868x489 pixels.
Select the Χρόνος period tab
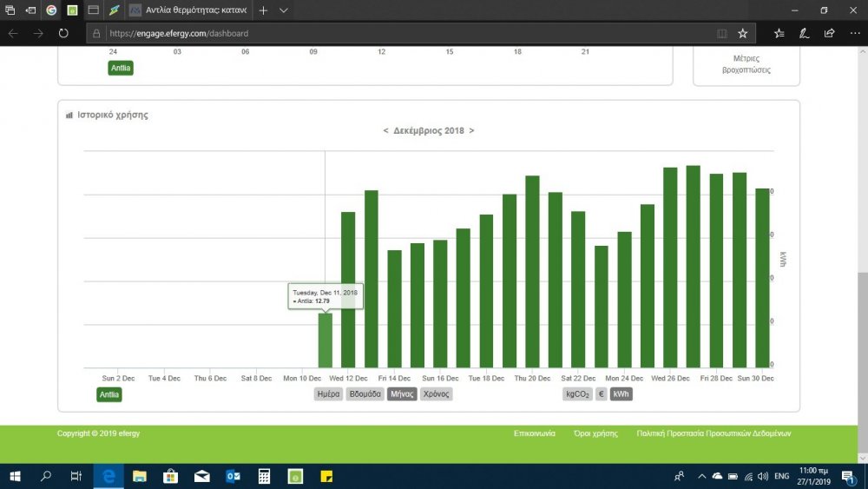click(x=437, y=394)
